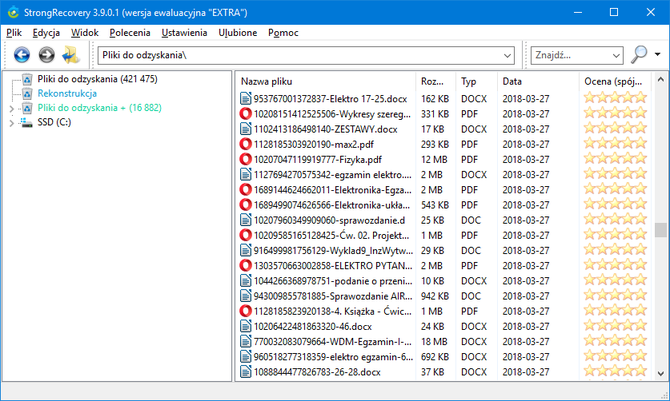Image resolution: width=670 pixels, height=401 pixels.
Task: Click the StrongRecovery title bar app icon
Action: click(13, 12)
